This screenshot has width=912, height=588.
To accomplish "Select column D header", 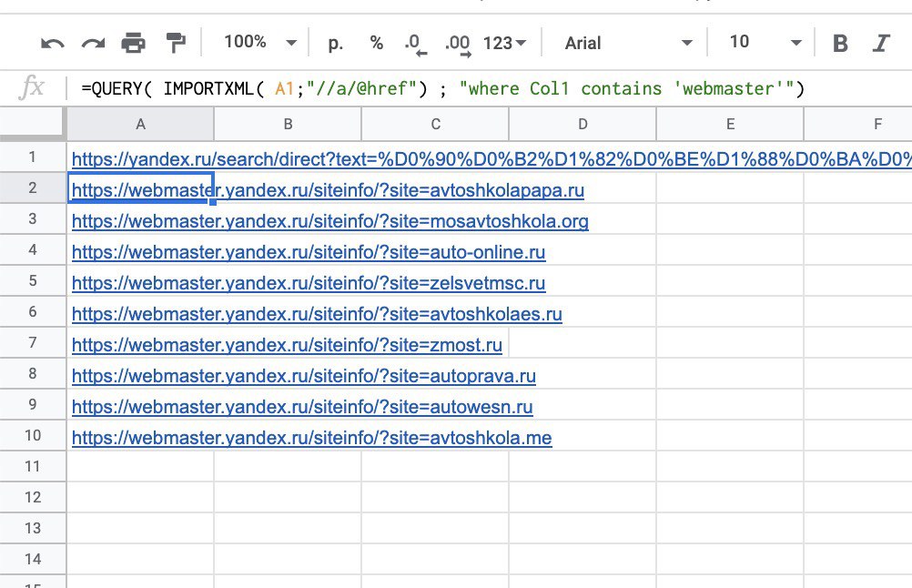I will click(583, 124).
